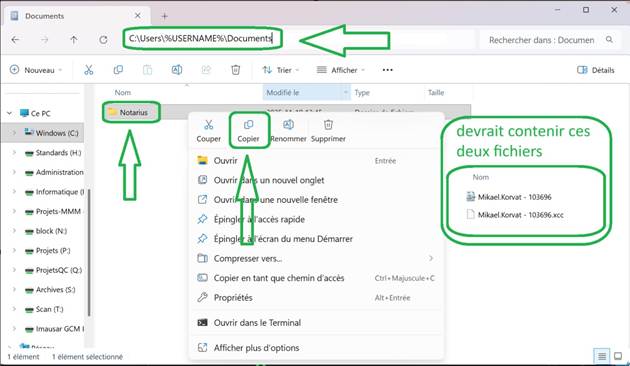
Task: Switch to details list view icon
Action: pyautogui.click(x=601, y=356)
